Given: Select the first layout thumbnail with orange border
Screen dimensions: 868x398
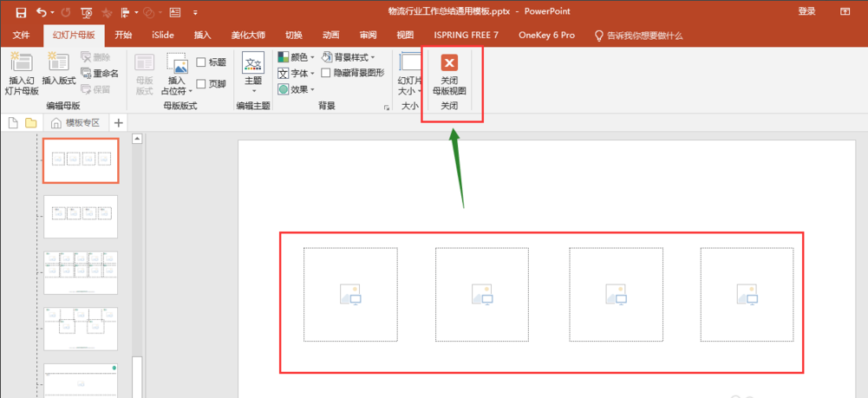Looking at the screenshot, I should (x=81, y=160).
